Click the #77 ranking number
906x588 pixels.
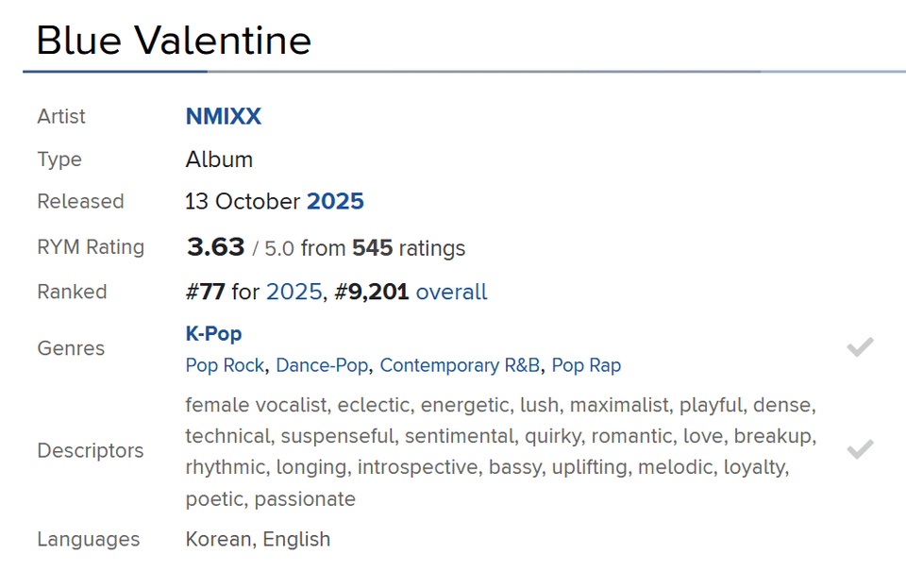(x=205, y=293)
